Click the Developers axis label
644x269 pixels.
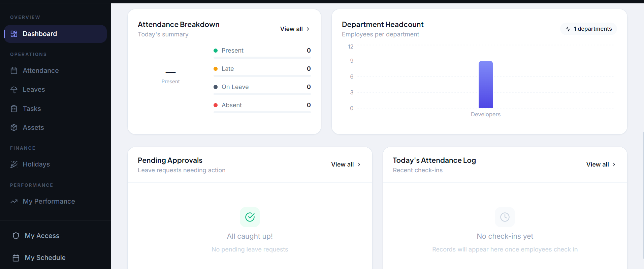(x=486, y=115)
